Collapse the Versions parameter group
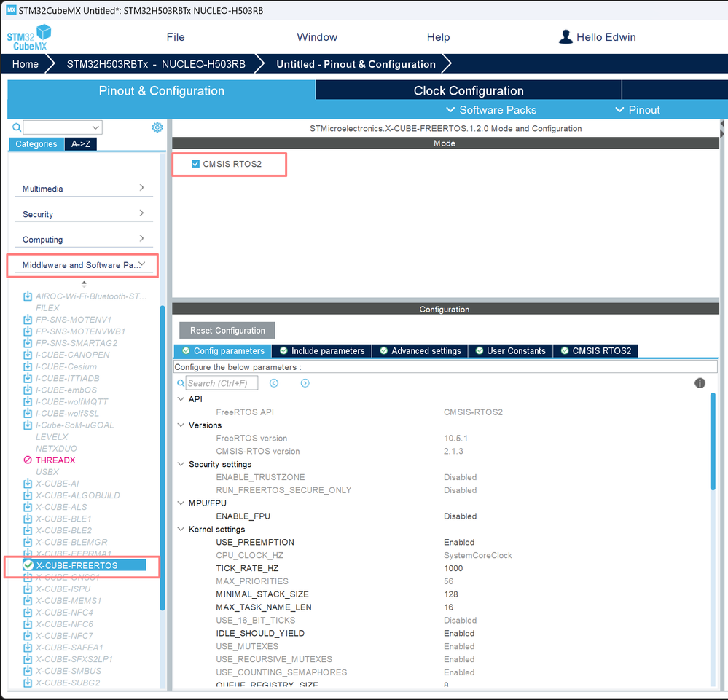Viewport: 728px width, 700px height. pyautogui.click(x=181, y=425)
